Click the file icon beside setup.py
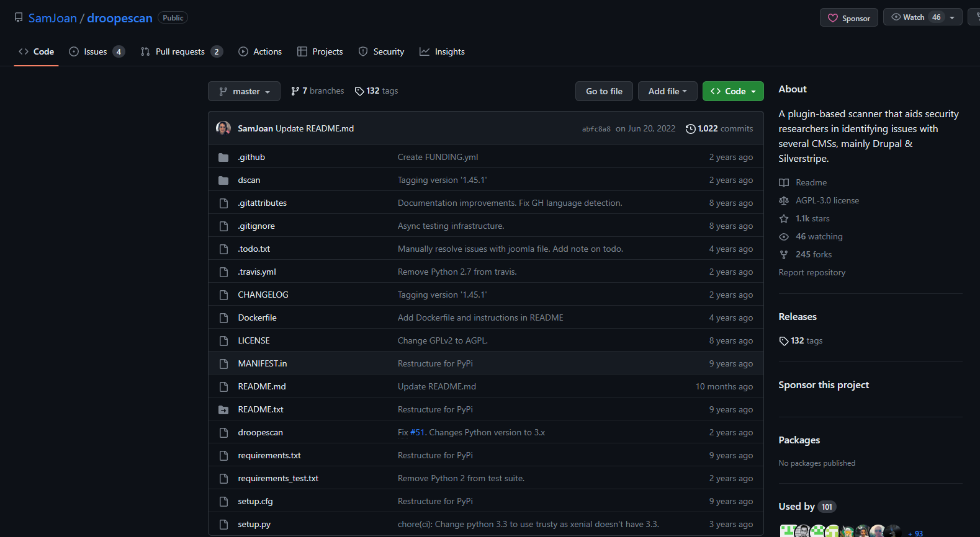 (x=223, y=525)
